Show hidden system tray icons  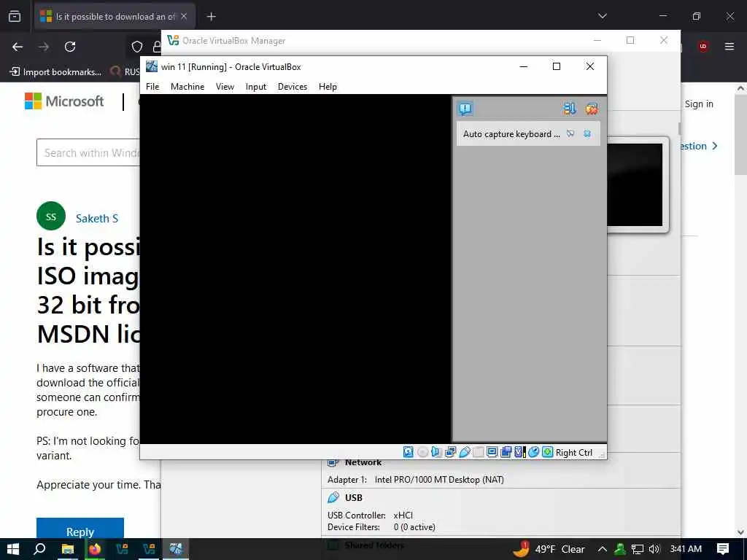coord(602,549)
